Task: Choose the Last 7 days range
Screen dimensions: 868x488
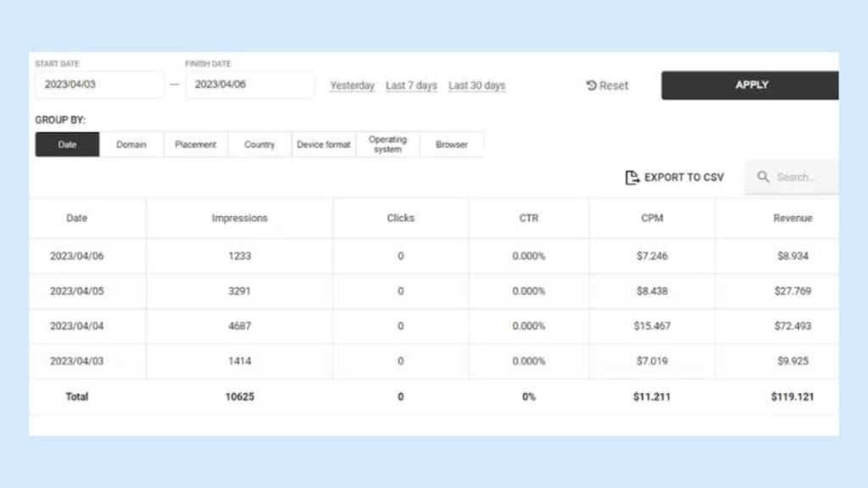Action: (411, 86)
